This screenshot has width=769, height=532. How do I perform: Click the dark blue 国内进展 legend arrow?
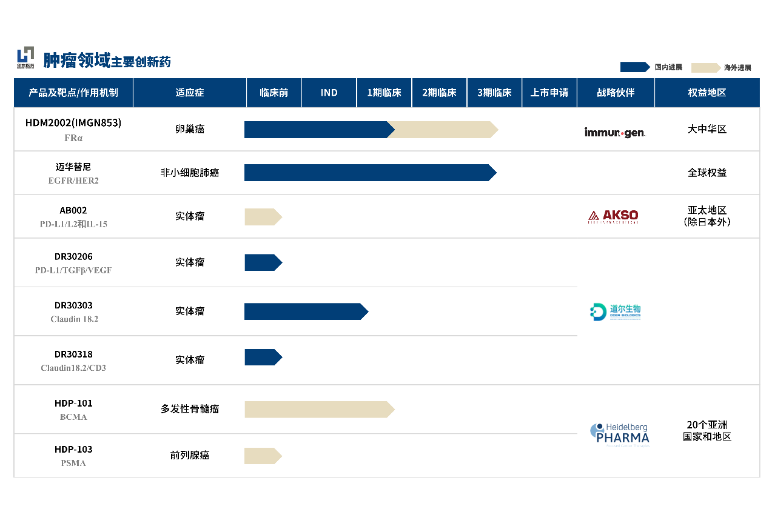pos(634,67)
